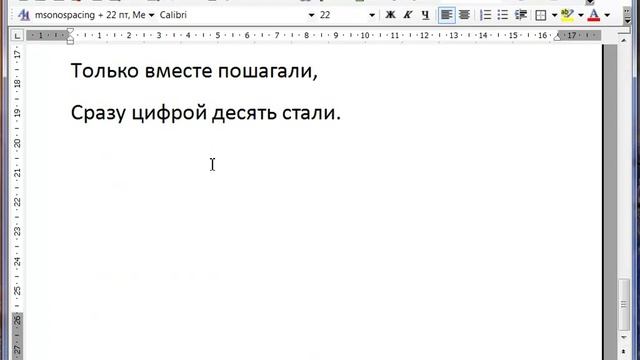
Task: Center the paragraph text
Action: (464, 15)
